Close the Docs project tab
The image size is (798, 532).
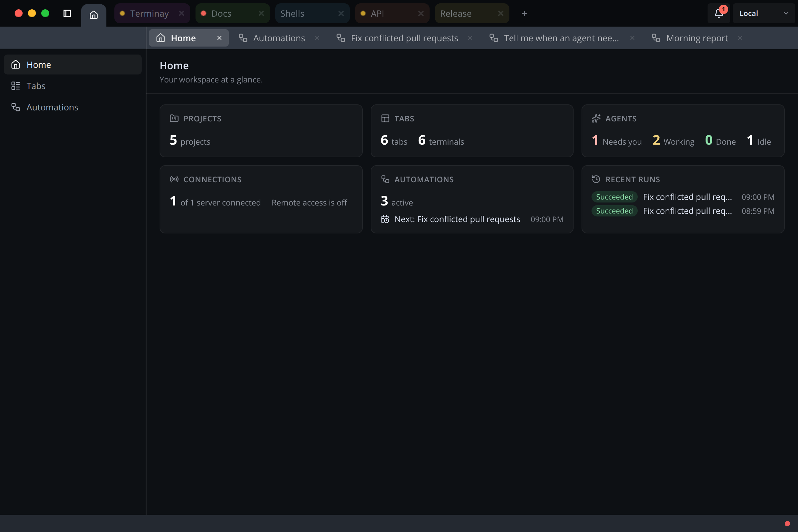click(261, 13)
